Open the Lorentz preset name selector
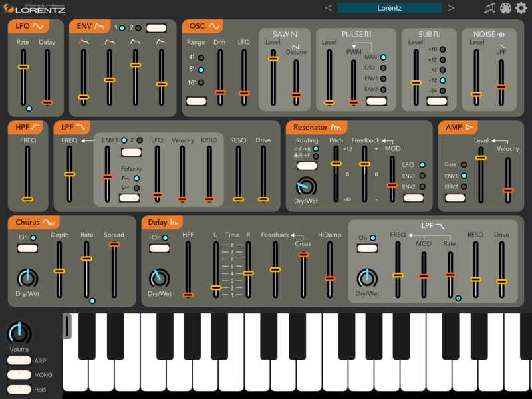The height and width of the screenshot is (399, 532). (x=388, y=7)
